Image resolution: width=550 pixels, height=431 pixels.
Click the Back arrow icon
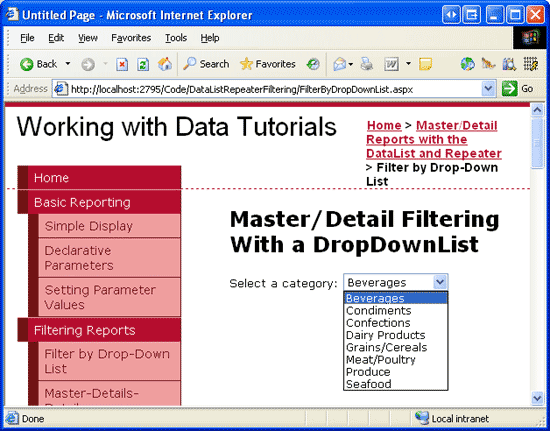[x=27, y=65]
